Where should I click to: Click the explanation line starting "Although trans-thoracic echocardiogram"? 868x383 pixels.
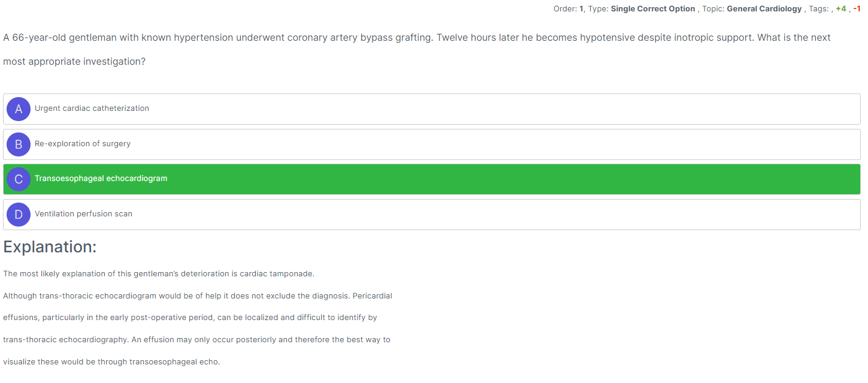tap(198, 296)
